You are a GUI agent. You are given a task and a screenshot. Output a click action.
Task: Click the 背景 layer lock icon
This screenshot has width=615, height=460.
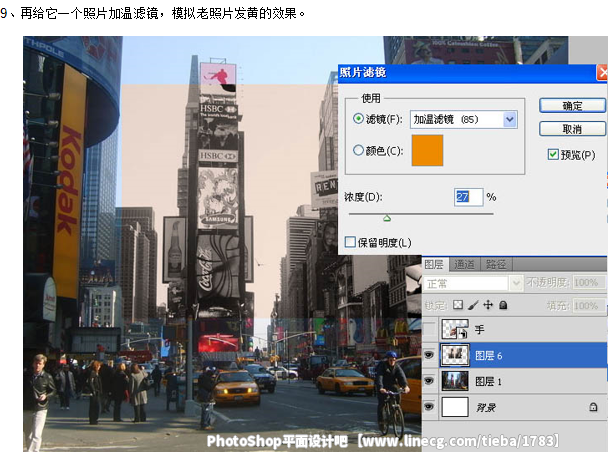pyautogui.click(x=593, y=407)
